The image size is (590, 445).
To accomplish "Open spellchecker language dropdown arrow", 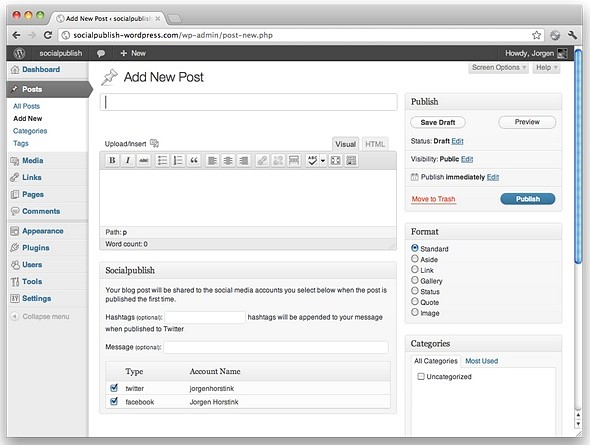I will pyautogui.click(x=323, y=161).
